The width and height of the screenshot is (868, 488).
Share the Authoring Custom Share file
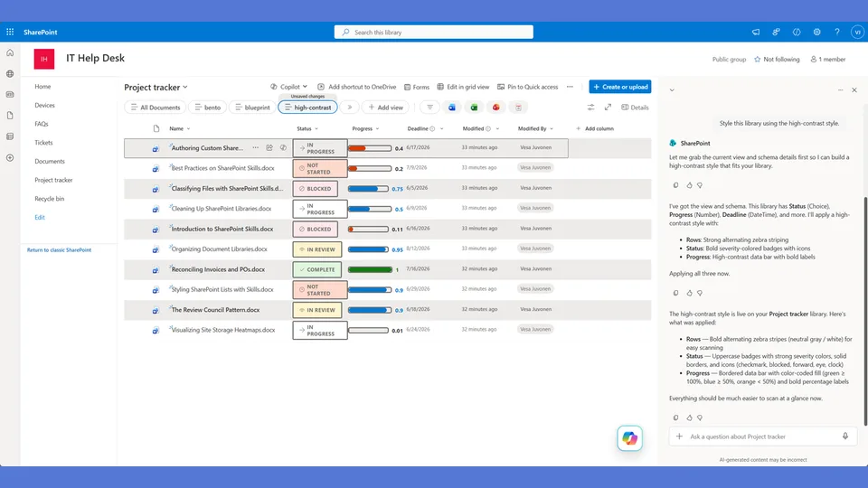(x=269, y=147)
